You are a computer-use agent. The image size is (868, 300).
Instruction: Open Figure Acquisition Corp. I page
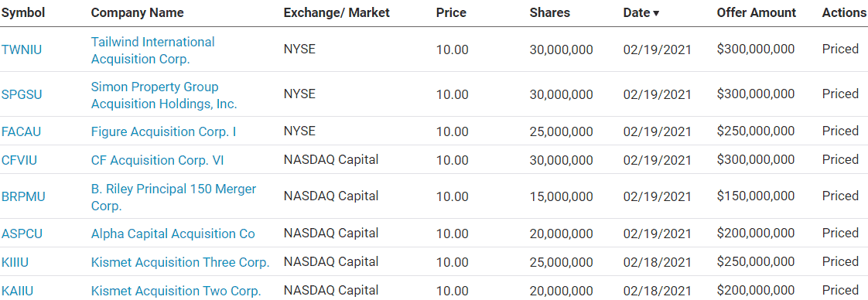pyautogui.click(x=164, y=131)
